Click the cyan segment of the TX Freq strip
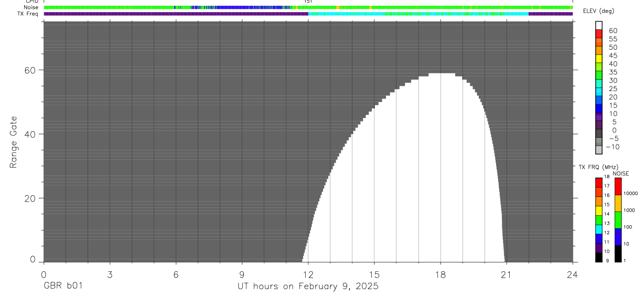Screen dimensions: 644x297 coord(418,14)
